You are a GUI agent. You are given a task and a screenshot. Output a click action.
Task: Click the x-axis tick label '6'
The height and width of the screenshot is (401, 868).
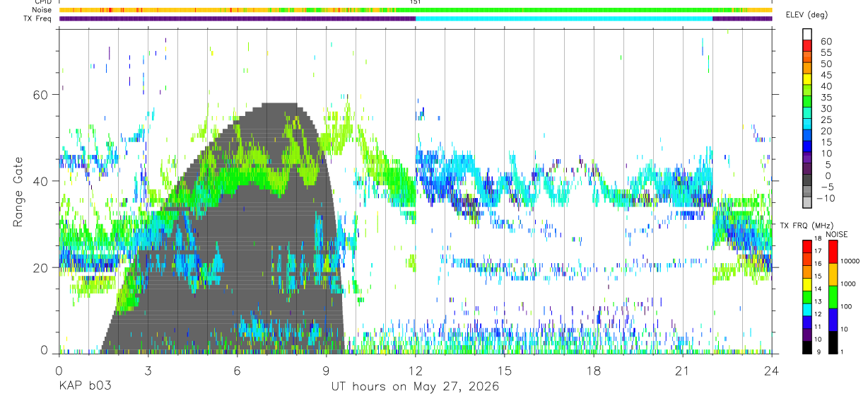[x=237, y=371]
